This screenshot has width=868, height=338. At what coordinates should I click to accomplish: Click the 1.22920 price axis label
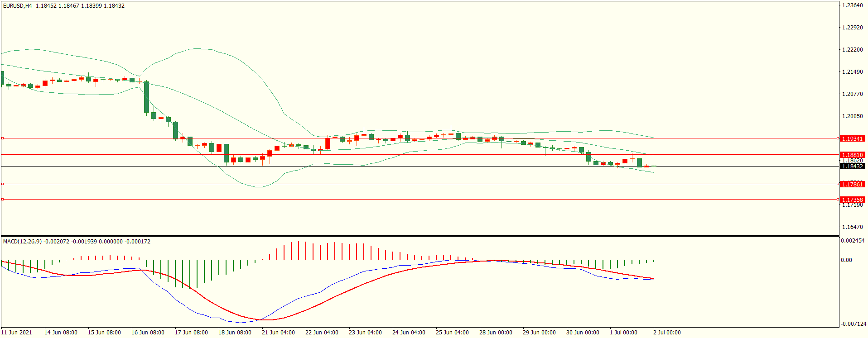852,28
